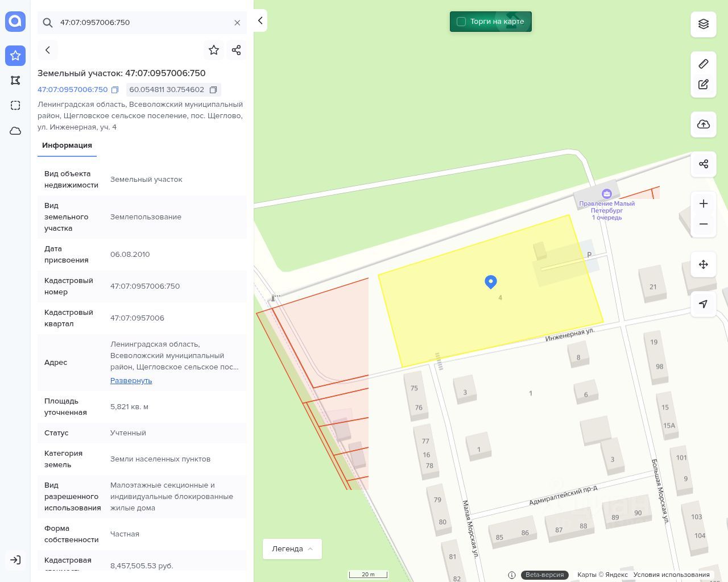The width and height of the screenshot is (728, 582).
Task: Select the edit drawing tool
Action: [704, 84]
